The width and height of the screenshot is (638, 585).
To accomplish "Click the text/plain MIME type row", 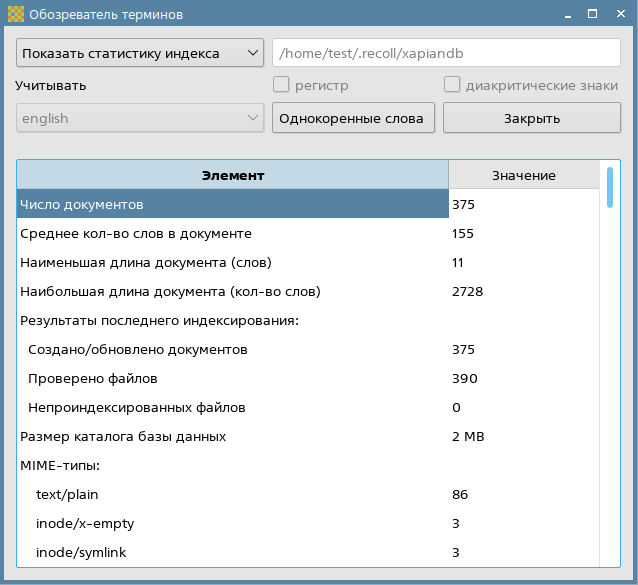I will [232, 494].
